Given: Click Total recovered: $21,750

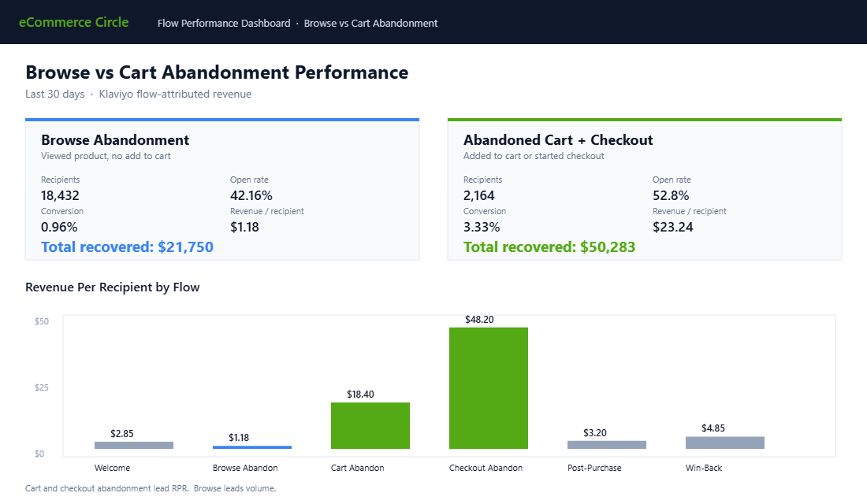Looking at the screenshot, I should tap(127, 247).
